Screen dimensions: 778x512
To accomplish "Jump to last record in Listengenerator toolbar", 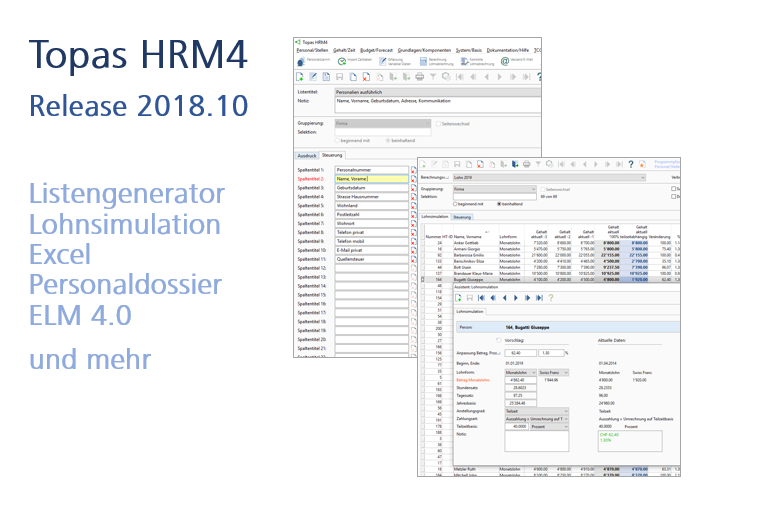I will click(x=526, y=77).
